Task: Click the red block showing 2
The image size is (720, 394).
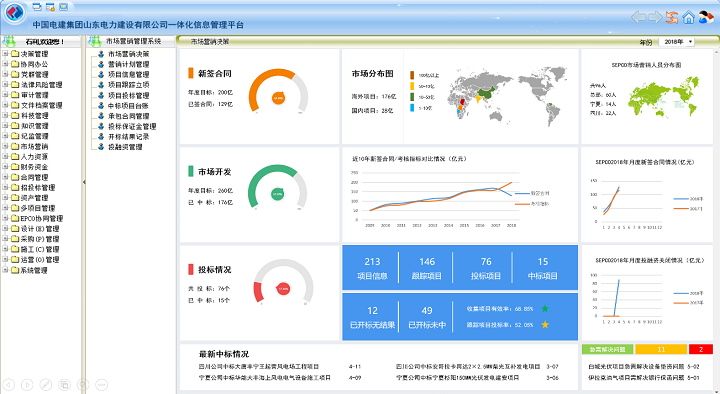Action: pos(701,349)
